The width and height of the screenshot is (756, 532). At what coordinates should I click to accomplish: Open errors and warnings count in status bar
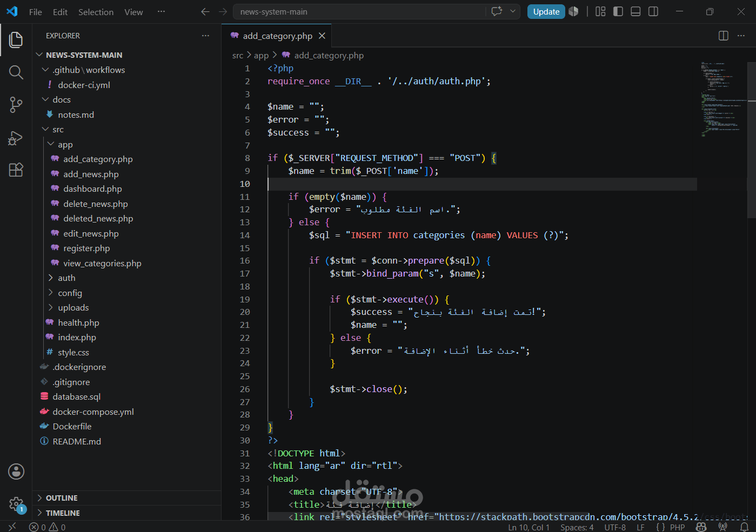(48, 527)
